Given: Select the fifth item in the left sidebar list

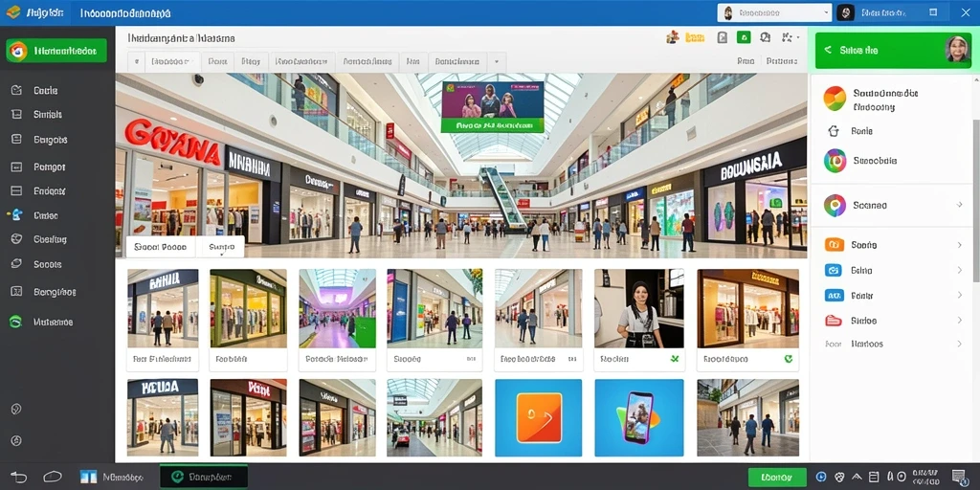Looking at the screenshot, I should 57,191.
